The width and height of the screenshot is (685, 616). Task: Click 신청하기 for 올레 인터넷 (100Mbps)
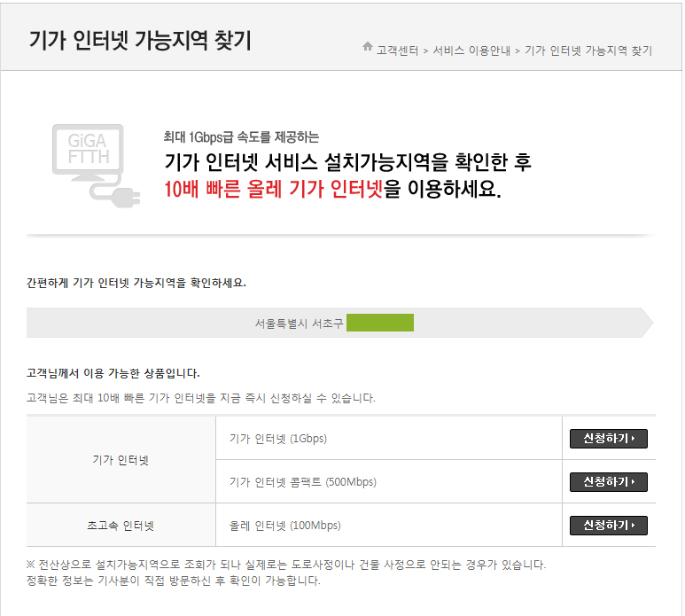(609, 525)
